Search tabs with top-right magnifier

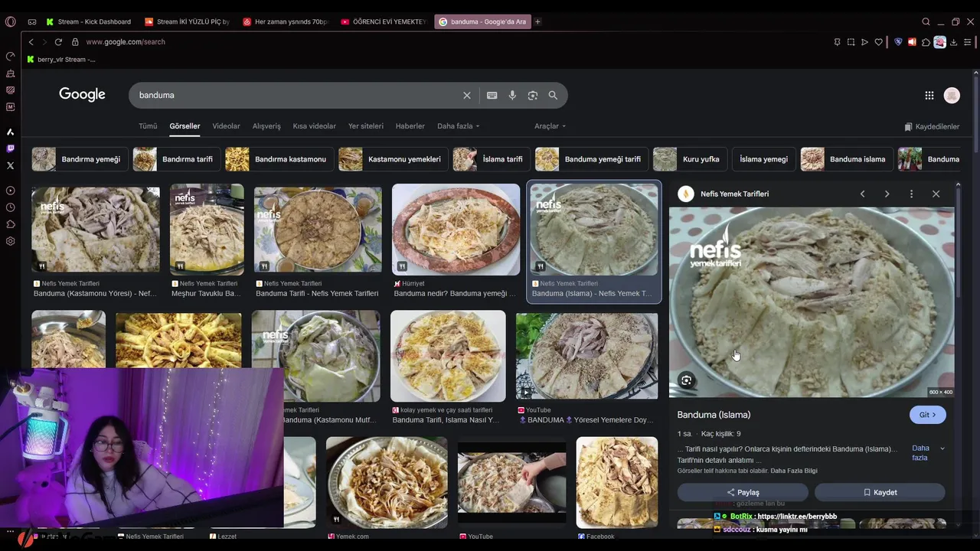point(926,21)
